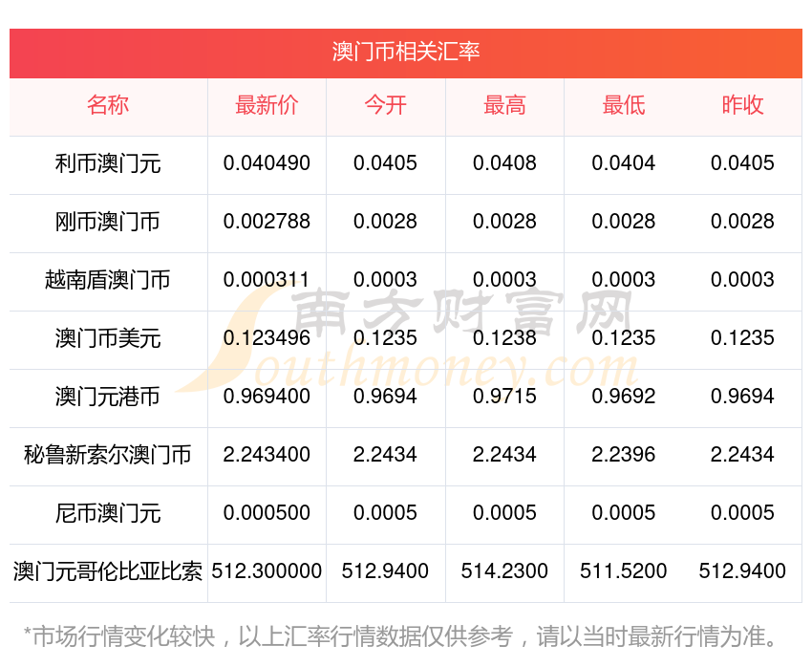Click 澳门币美元 highest value 0.1238
This screenshot has width=812, height=667.
(x=504, y=338)
